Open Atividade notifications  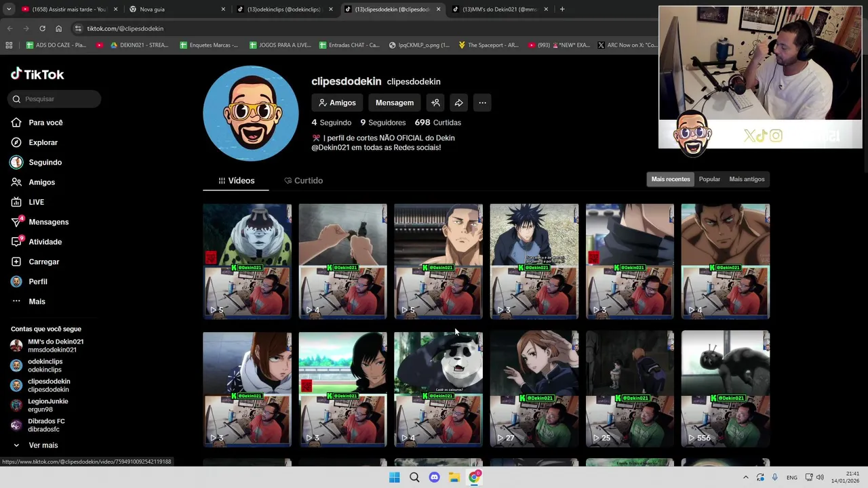point(37,242)
